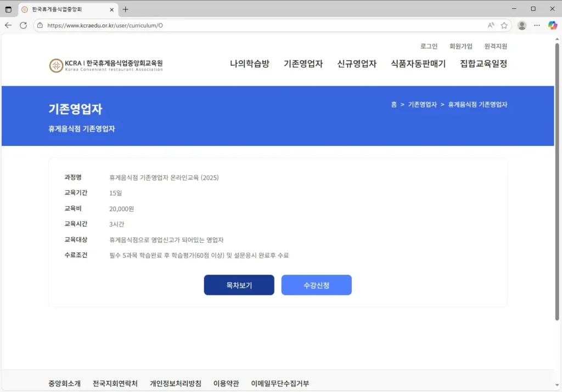The height and width of the screenshot is (392, 562).
Task: Click the 수강신청 button
Action: [x=317, y=285]
